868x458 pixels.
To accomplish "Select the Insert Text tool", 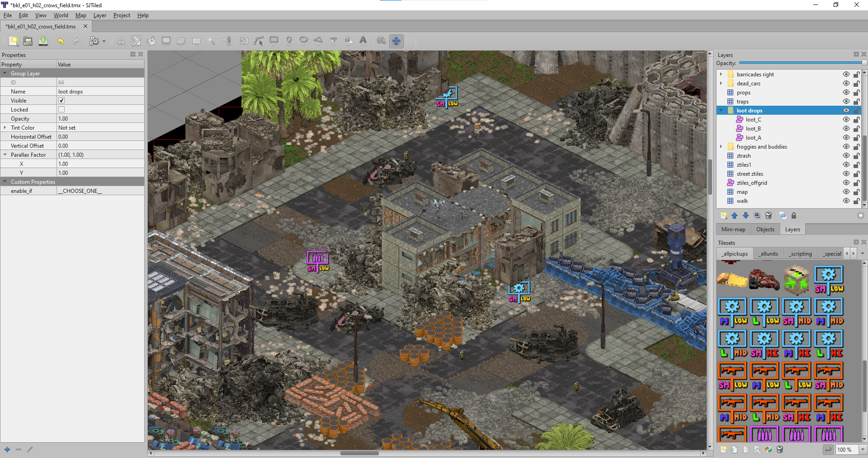I will click(x=363, y=41).
